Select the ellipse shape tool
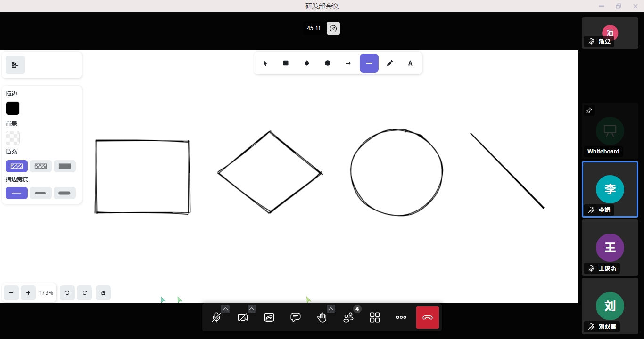Screen dimensions: 644x339 (x=328, y=63)
